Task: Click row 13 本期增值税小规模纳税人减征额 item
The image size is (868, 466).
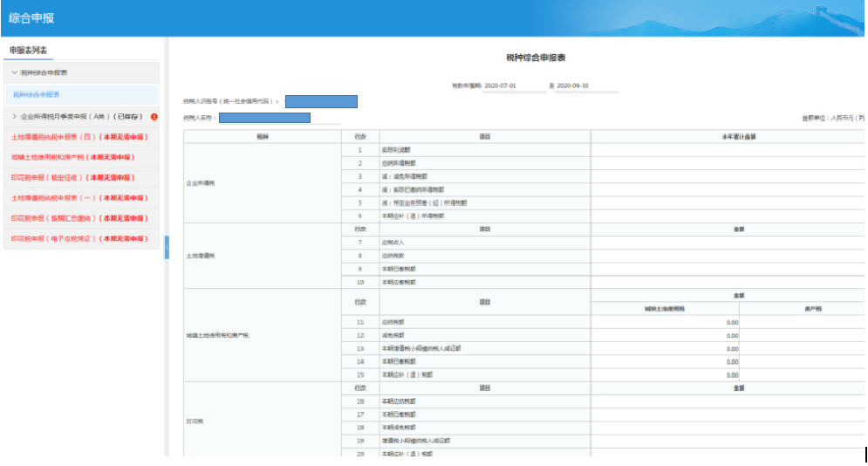Action: [x=420, y=349]
